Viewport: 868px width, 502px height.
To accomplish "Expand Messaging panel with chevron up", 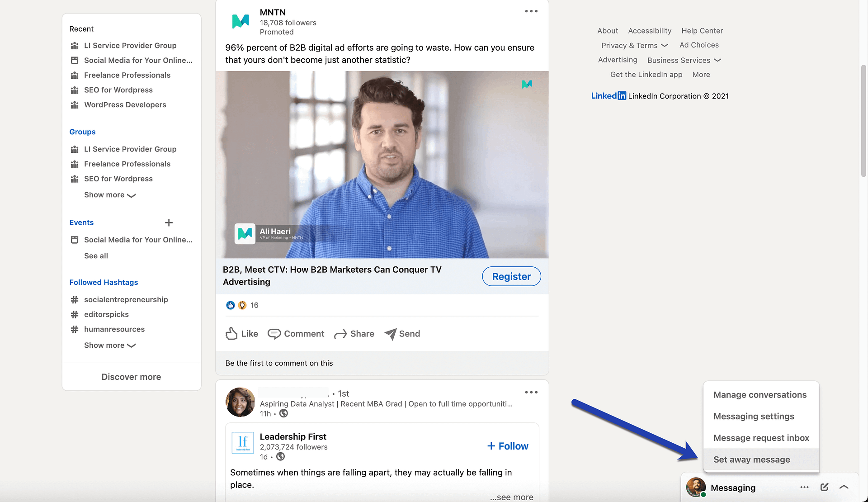I will click(x=844, y=487).
